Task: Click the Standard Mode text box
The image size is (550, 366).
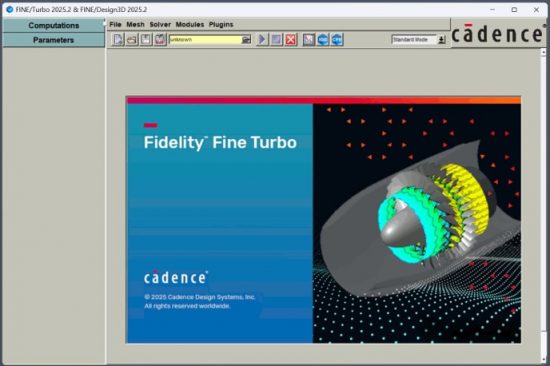Action: tap(414, 40)
